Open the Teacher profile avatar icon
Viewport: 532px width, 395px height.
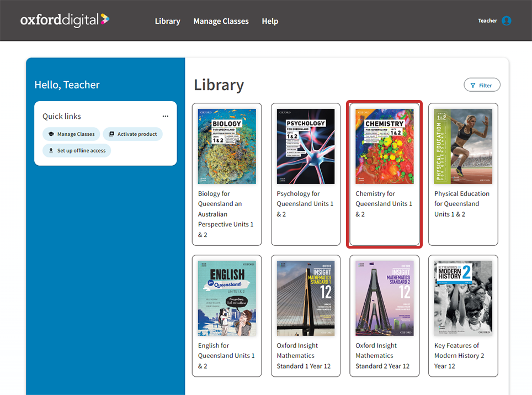click(x=506, y=21)
